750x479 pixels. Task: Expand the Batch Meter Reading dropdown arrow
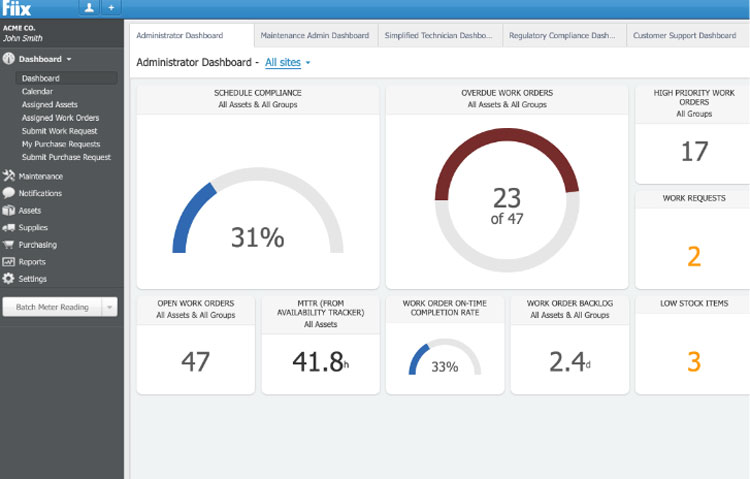110,308
